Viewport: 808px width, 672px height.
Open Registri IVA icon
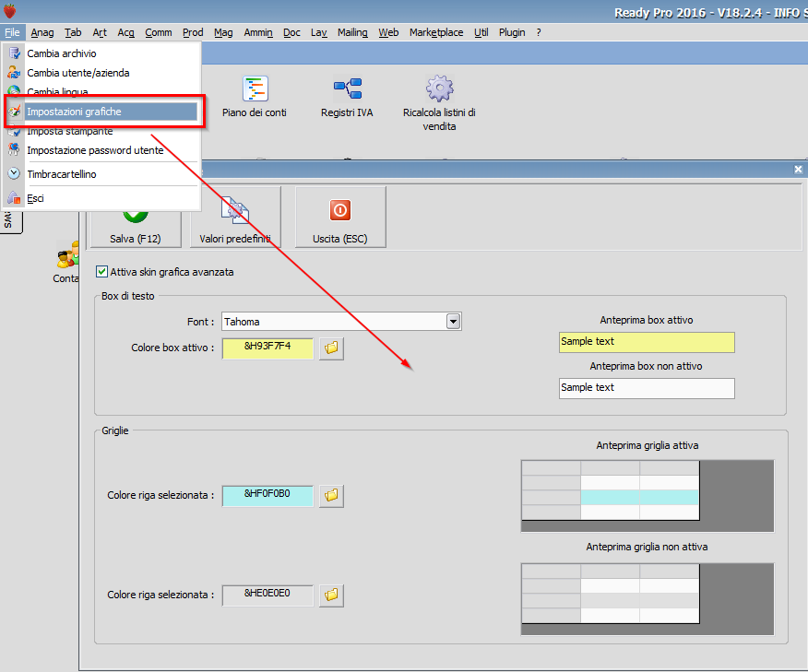[348, 88]
